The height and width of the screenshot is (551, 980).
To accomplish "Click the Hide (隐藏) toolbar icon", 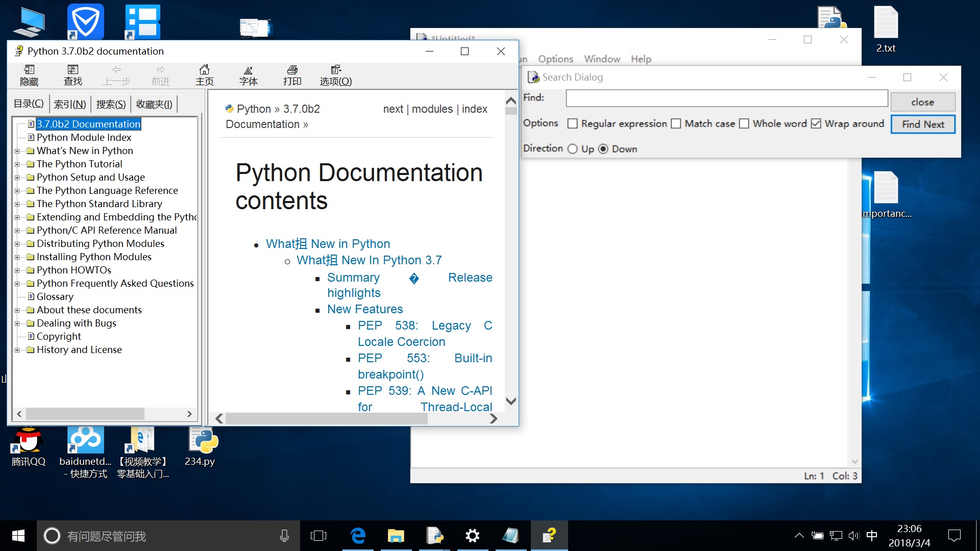I will (x=29, y=75).
